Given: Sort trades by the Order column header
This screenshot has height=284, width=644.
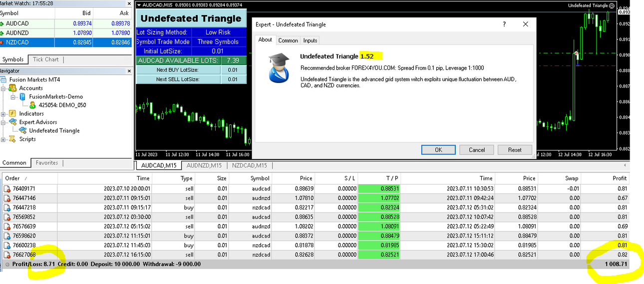Looking at the screenshot, I should 29,178.
